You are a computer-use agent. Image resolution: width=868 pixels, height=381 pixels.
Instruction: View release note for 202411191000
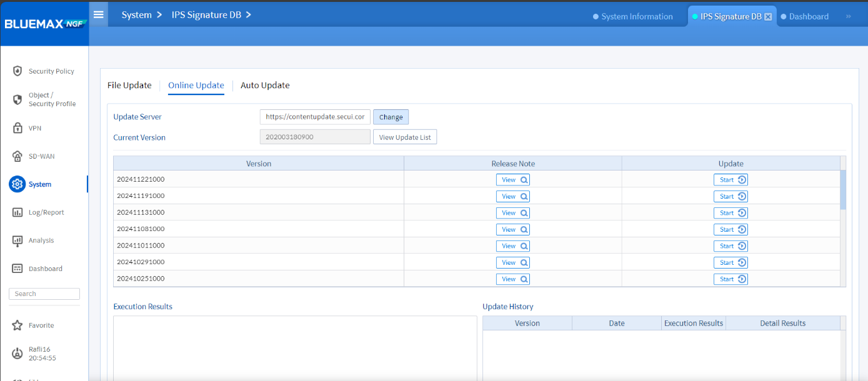[x=513, y=196]
